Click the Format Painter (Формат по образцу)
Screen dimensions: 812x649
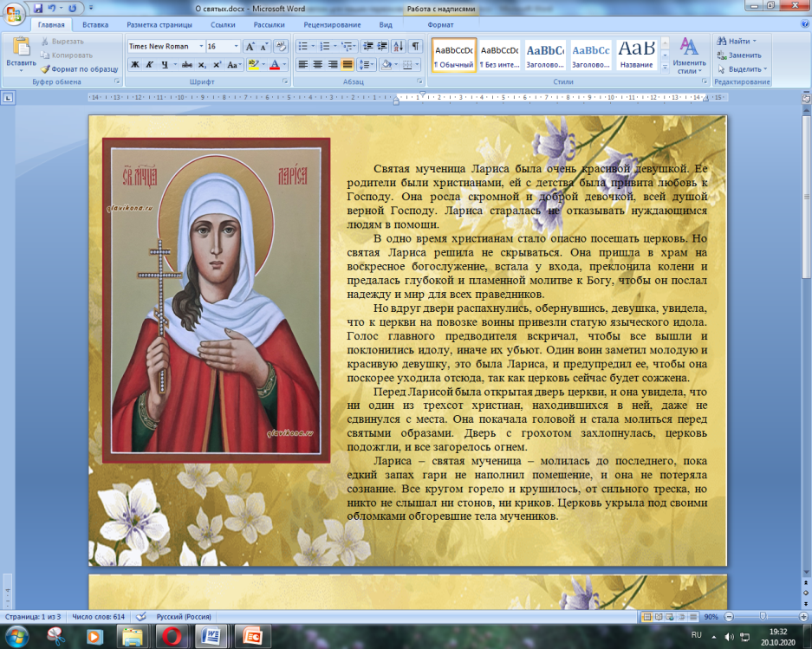click(78, 68)
